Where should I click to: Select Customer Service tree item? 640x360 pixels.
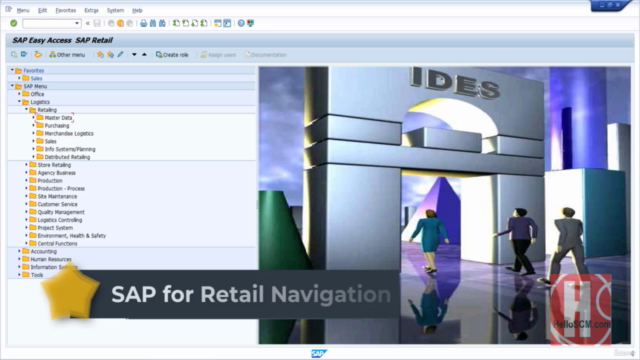(57, 204)
